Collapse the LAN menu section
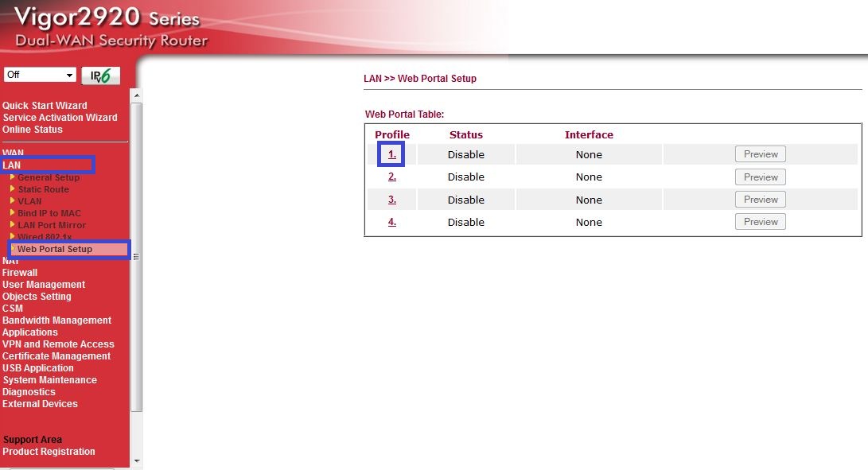 click(12, 165)
